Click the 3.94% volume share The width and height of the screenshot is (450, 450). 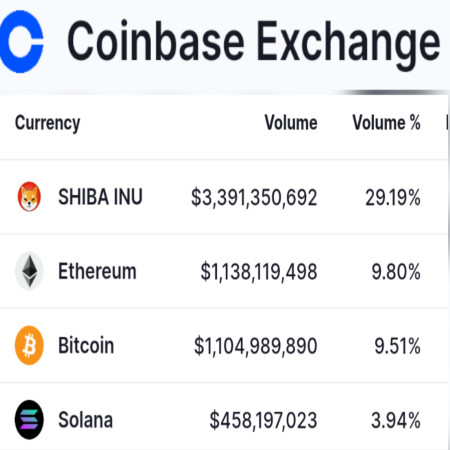396,420
